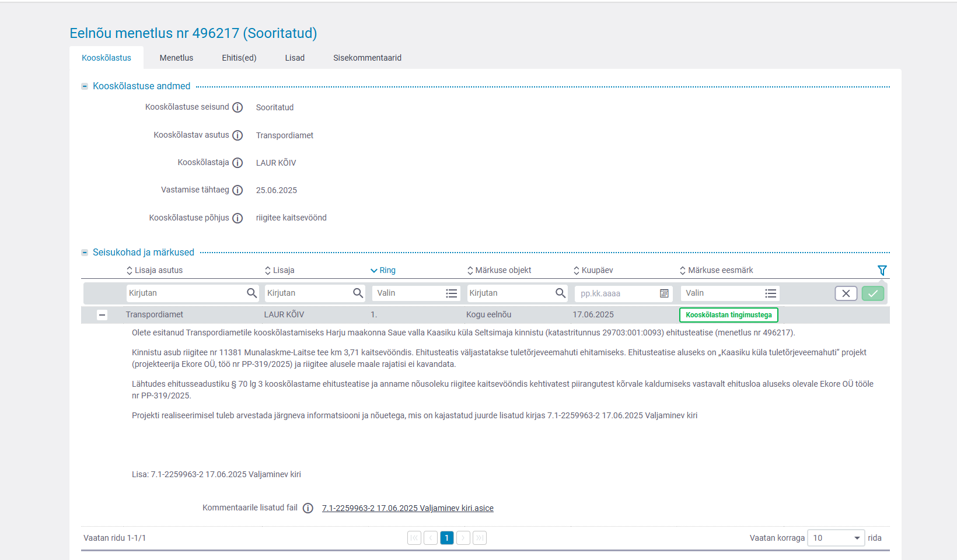Show info for Kommentaarile lisatud fail

click(308, 508)
